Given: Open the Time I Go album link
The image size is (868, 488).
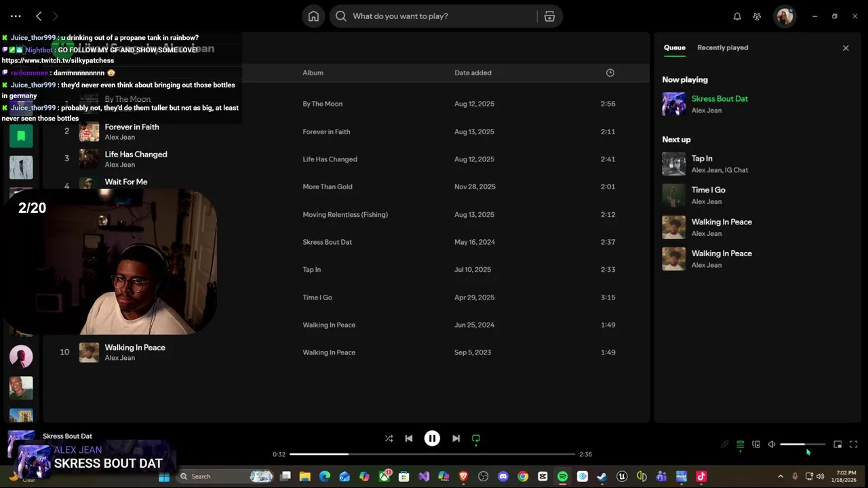Looking at the screenshot, I should pos(317,298).
